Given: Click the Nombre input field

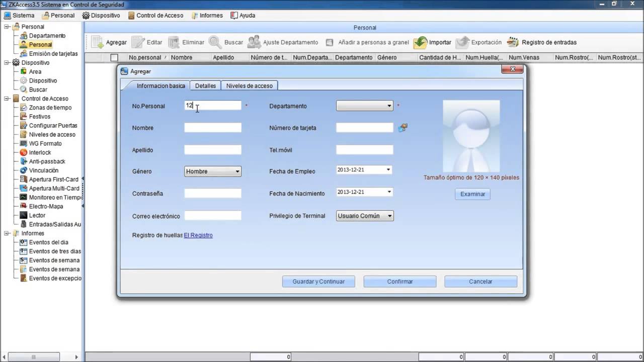Looking at the screenshot, I should tap(213, 128).
